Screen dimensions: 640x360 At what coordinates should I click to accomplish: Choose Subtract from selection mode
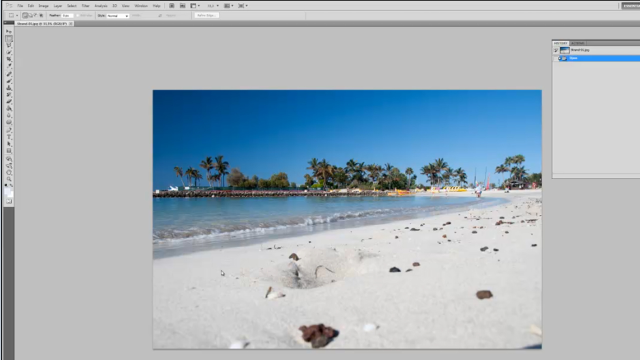coord(35,15)
